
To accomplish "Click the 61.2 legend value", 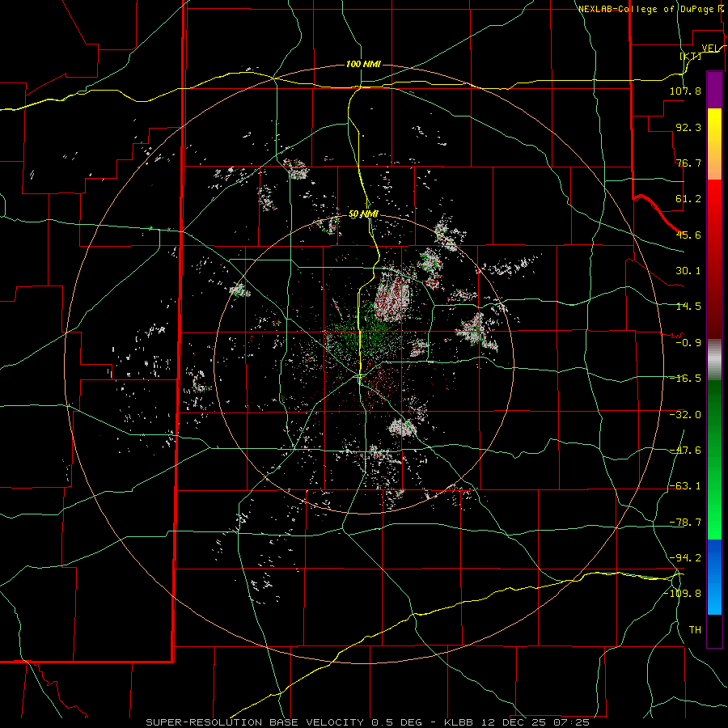I will [x=688, y=199].
